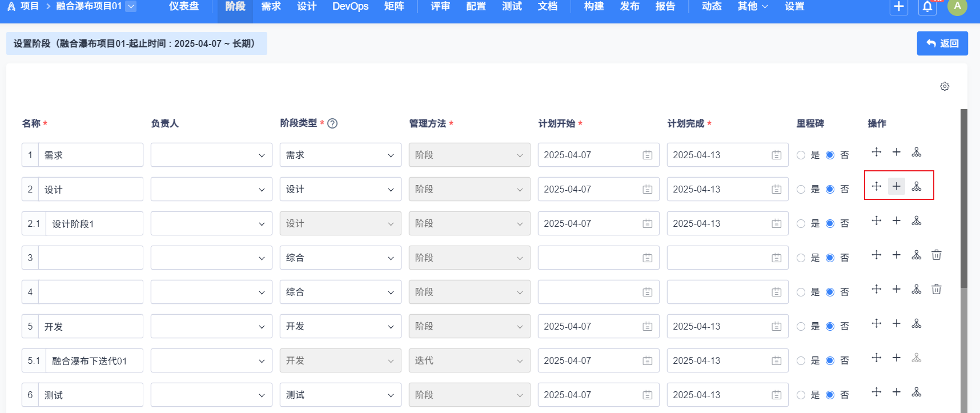Open the 动态 navigation item
This screenshot has height=413, width=980.
(x=712, y=6)
